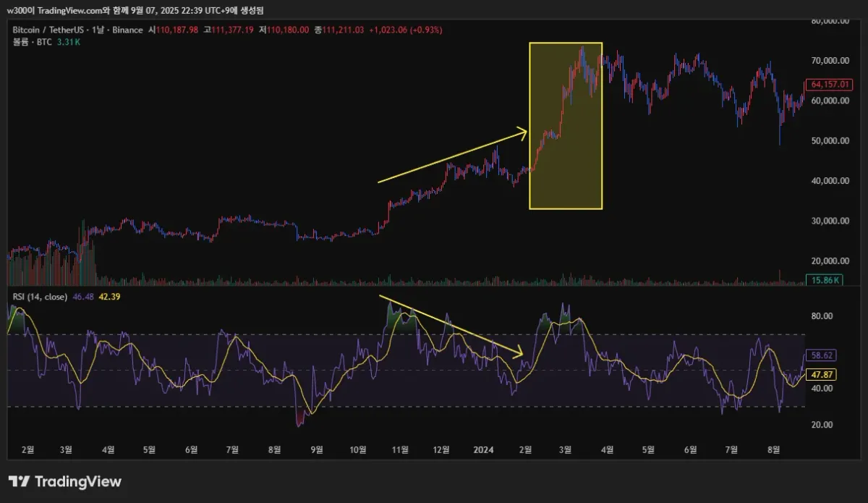Click the 42.39 yellow RSI legend value
Viewport: 868px width, 503px height.
tap(109, 297)
